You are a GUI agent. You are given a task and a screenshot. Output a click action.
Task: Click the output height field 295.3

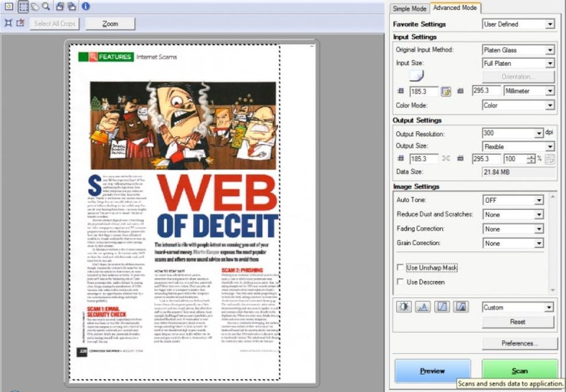click(x=487, y=159)
